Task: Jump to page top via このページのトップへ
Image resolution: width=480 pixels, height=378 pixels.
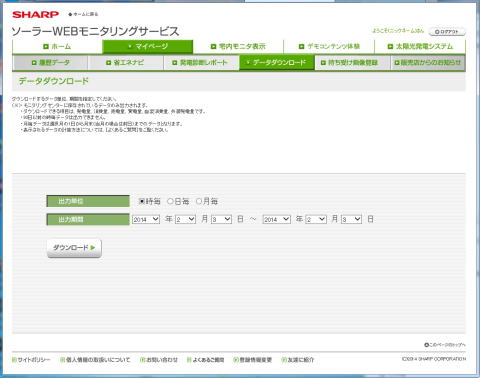Action: coord(445,345)
